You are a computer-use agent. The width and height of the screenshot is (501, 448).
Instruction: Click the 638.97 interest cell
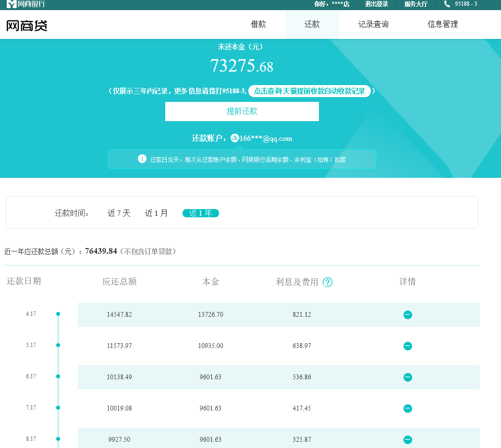click(302, 346)
